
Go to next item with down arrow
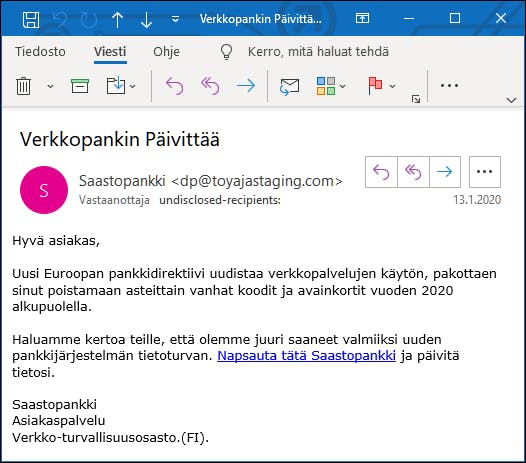pos(146,19)
